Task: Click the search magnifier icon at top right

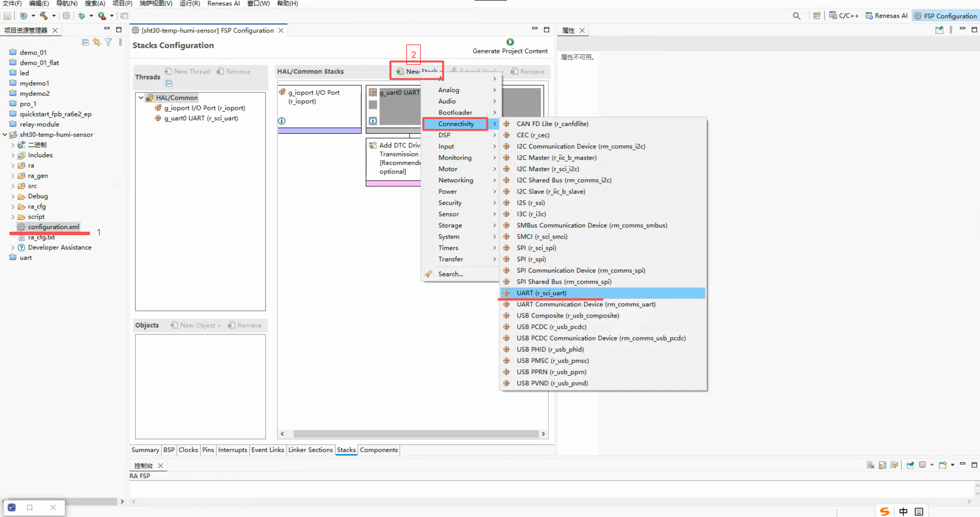Action: tap(796, 15)
